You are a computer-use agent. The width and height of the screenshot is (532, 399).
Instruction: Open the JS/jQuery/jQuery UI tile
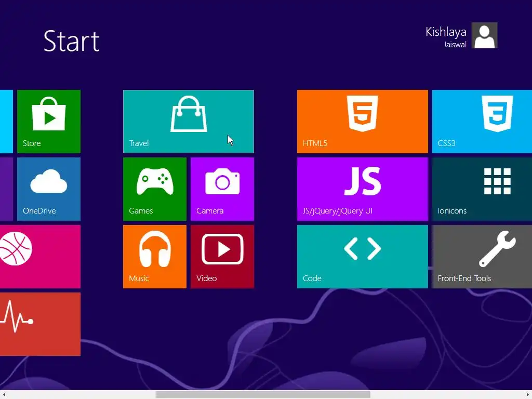[x=362, y=189]
